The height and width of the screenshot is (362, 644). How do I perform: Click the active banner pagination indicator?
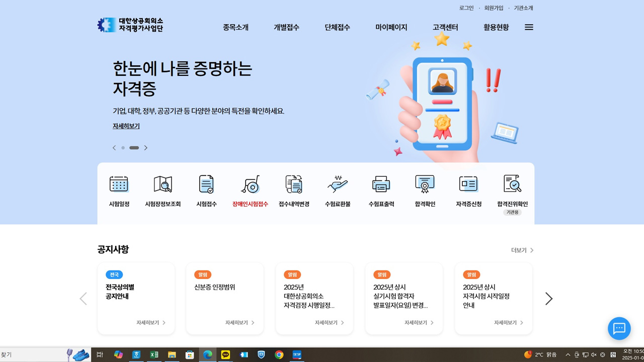click(x=133, y=148)
